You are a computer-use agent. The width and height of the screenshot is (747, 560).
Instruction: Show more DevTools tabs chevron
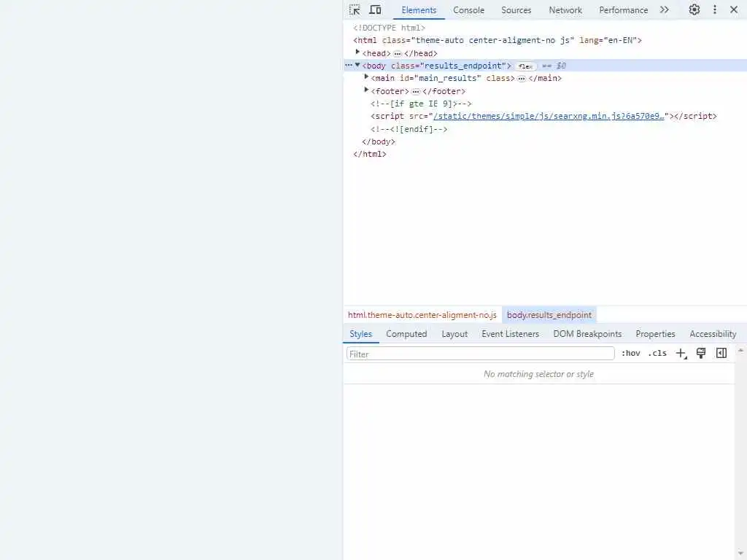(665, 9)
